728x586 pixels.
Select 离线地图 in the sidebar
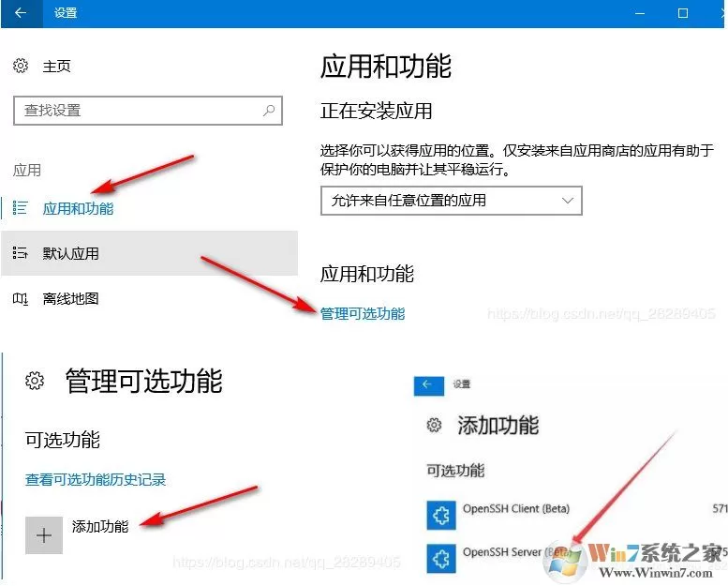tap(70, 299)
